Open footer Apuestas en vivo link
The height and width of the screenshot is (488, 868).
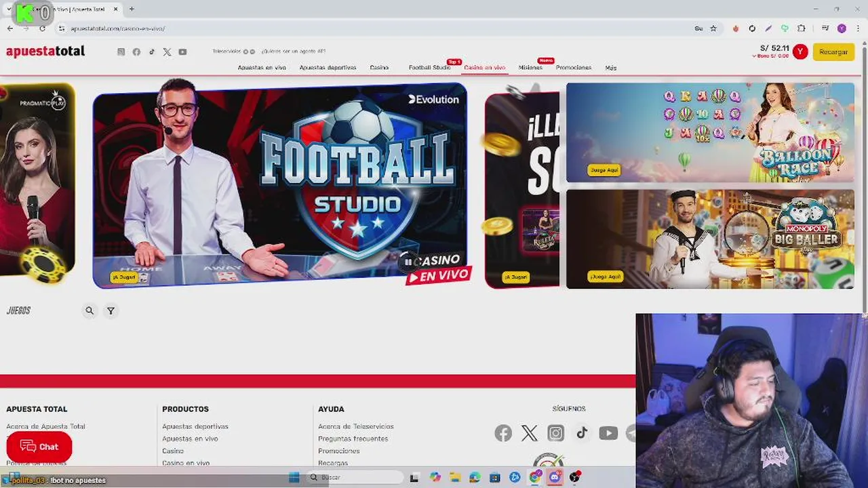click(190, 439)
